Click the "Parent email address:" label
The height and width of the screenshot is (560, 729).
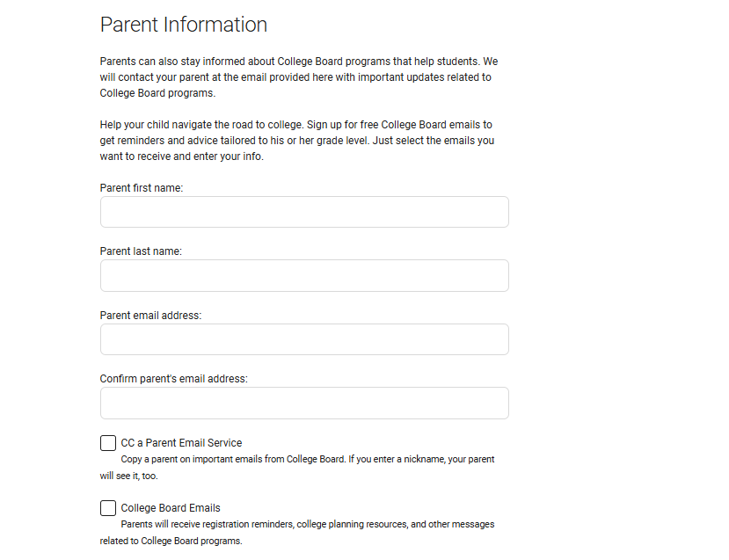[150, 315]
